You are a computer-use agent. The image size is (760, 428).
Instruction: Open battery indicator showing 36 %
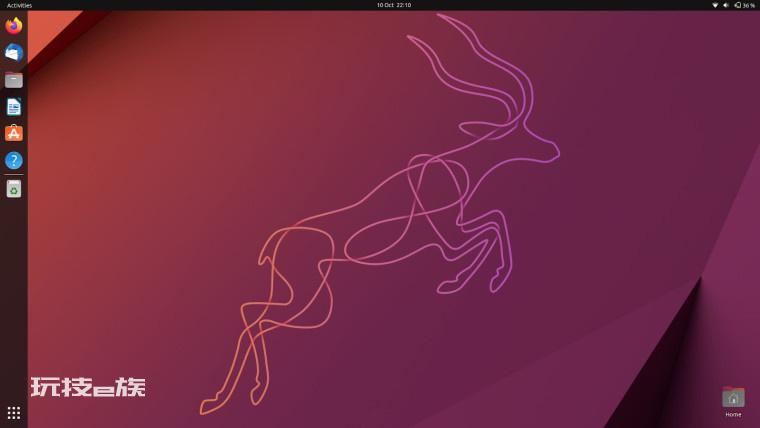744,5
